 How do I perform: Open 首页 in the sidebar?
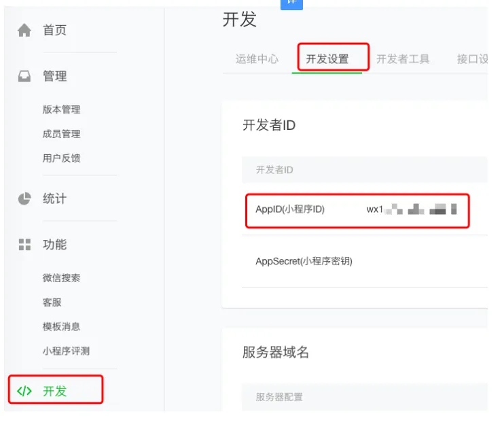pyautogui.click(x=54, y=30)
